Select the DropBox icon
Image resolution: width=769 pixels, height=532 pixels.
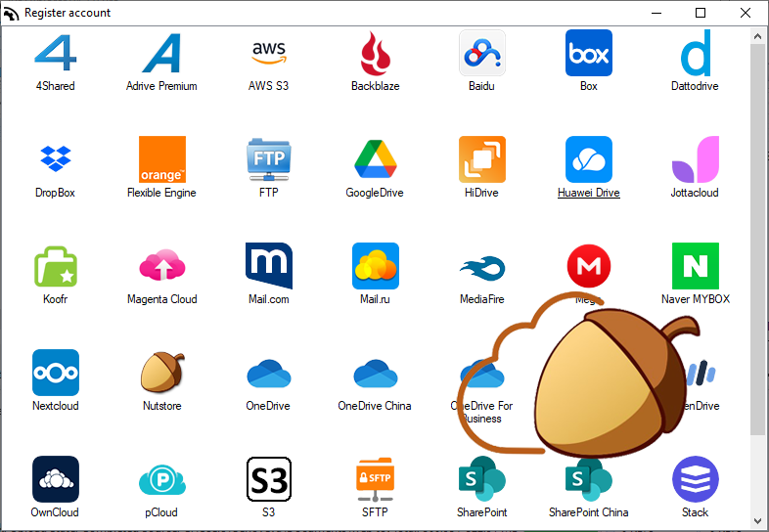[56, 158]
